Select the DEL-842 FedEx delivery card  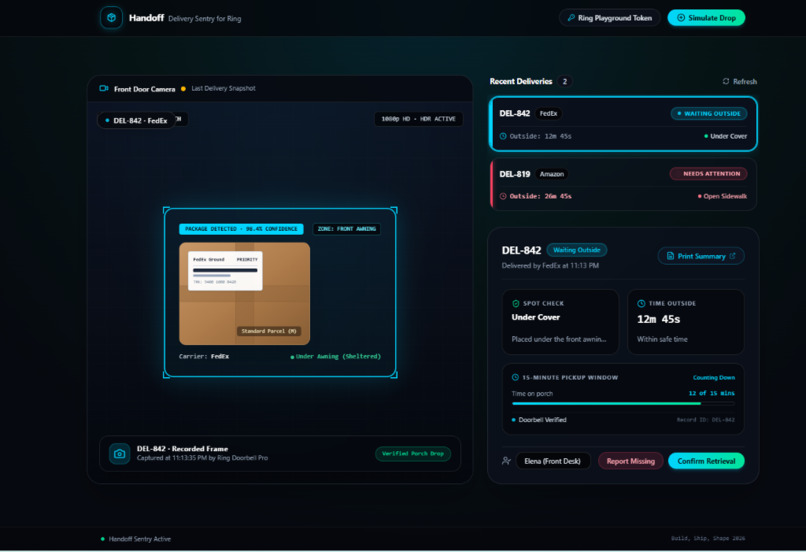[x=623, y=124]
